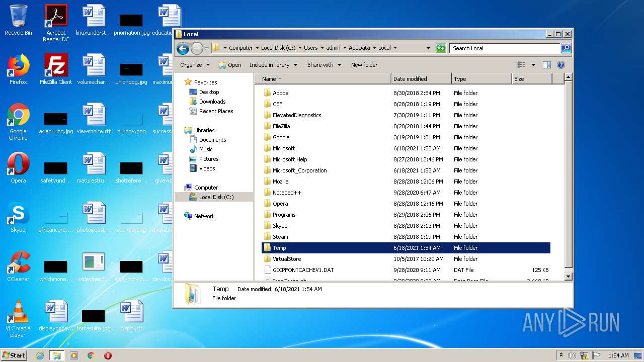Click the Search Local input field

(x=504, y=48)
